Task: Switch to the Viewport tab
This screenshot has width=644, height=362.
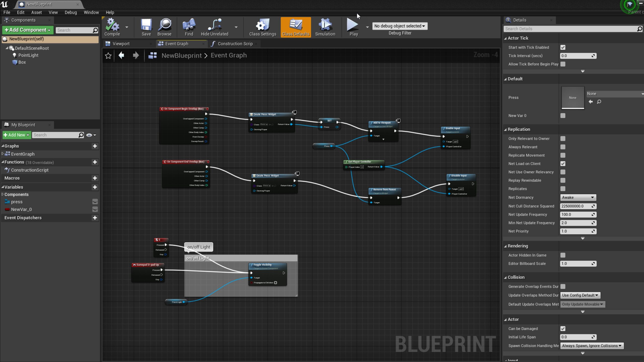Action: [121, 44]
